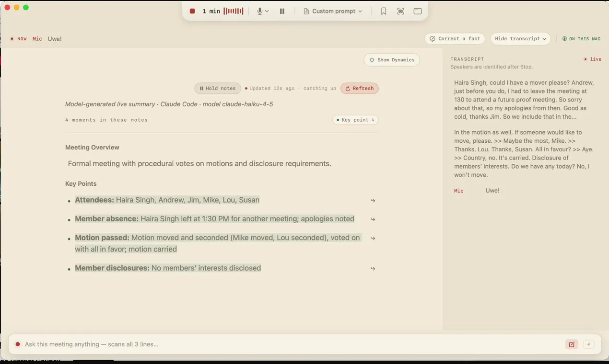Click the red live indicator in transcript
The image size is (609, 364).
pos(592,59)
